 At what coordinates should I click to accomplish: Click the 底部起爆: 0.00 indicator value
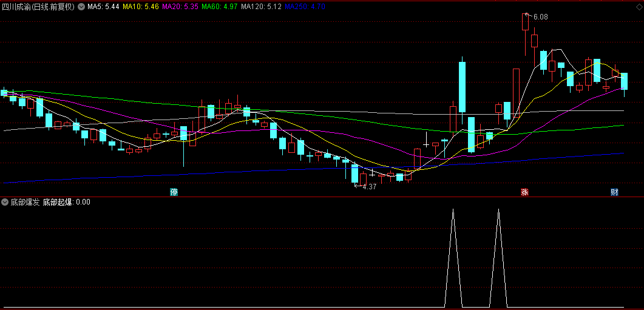(x=67, y=201)
